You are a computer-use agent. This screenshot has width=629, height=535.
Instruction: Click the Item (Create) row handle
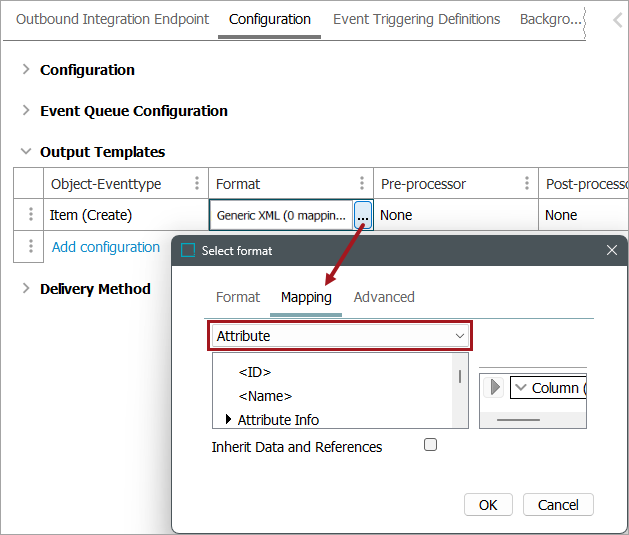pyautogui.click(x=31, y=215)
